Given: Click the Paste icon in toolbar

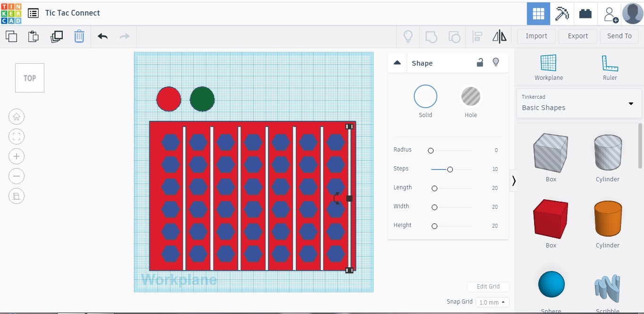Looking at the screenshot, I should 33,36.
